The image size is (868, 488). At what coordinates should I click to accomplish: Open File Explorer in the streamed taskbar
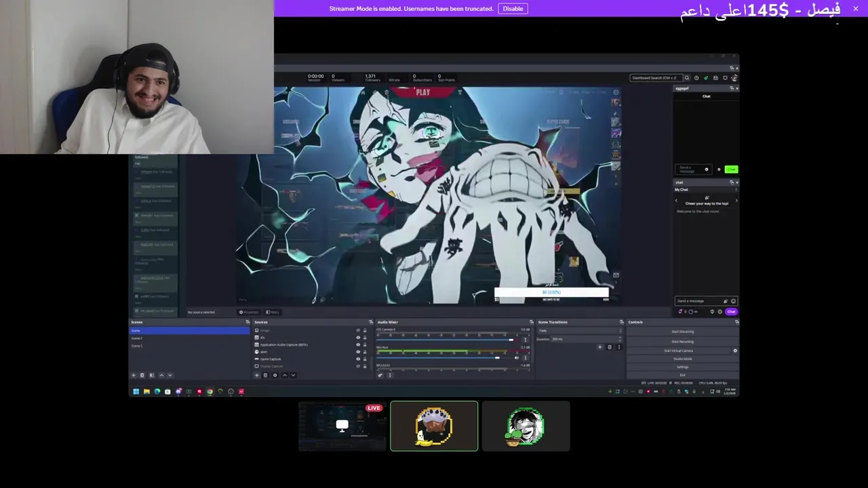point(146,391)
